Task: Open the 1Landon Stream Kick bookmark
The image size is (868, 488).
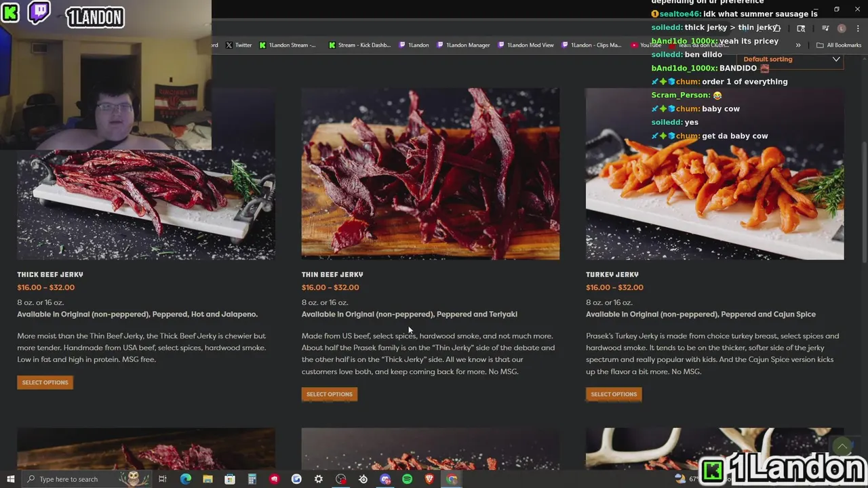Action: pyautogui.click(x=288, y=45)
